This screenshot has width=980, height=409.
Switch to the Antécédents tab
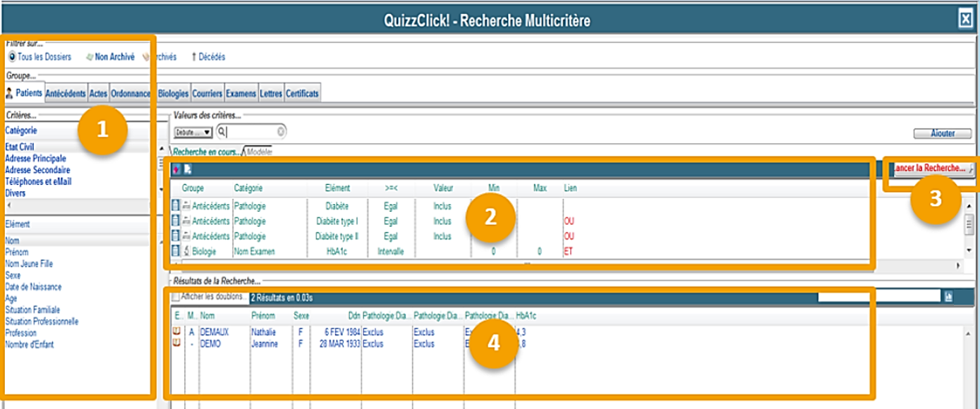click(66, 94)
